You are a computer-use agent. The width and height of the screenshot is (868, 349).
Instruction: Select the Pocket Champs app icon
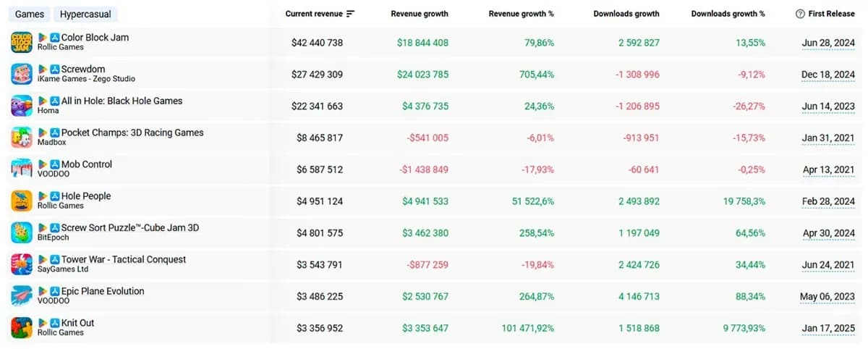point(22,138)
